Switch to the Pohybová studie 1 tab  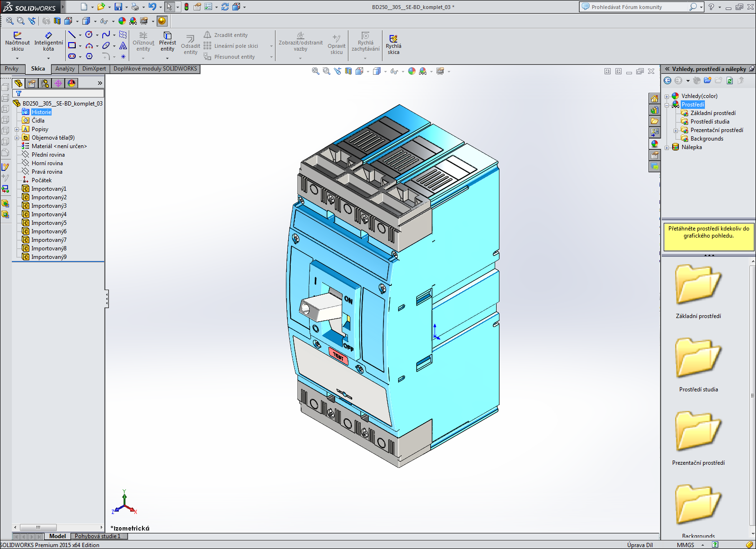click(x=98, y=536)
